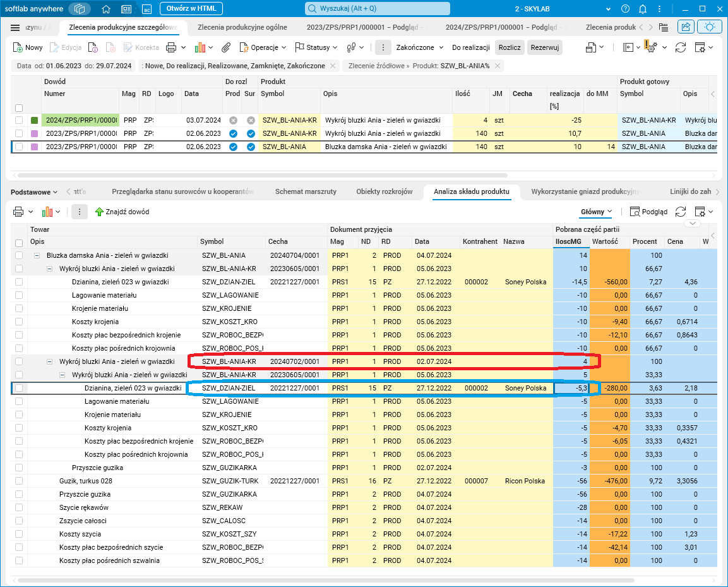This screenshot has height=587, width=728.
Task: Collapse the Bluzka damska Ania tree node
Action: [x=37, y=255]
